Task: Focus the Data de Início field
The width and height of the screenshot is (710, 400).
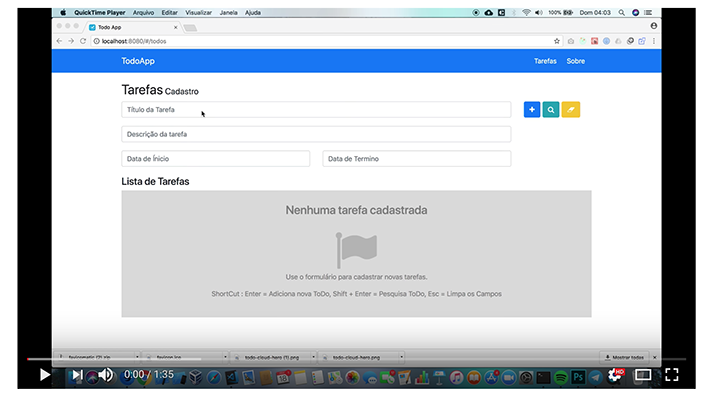Action: 216,159
